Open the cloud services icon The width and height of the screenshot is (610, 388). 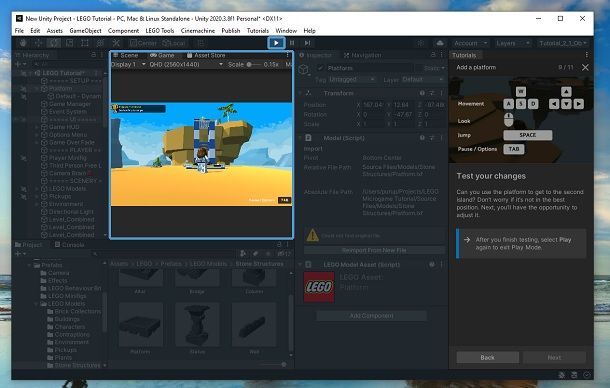tap(440, 43)
